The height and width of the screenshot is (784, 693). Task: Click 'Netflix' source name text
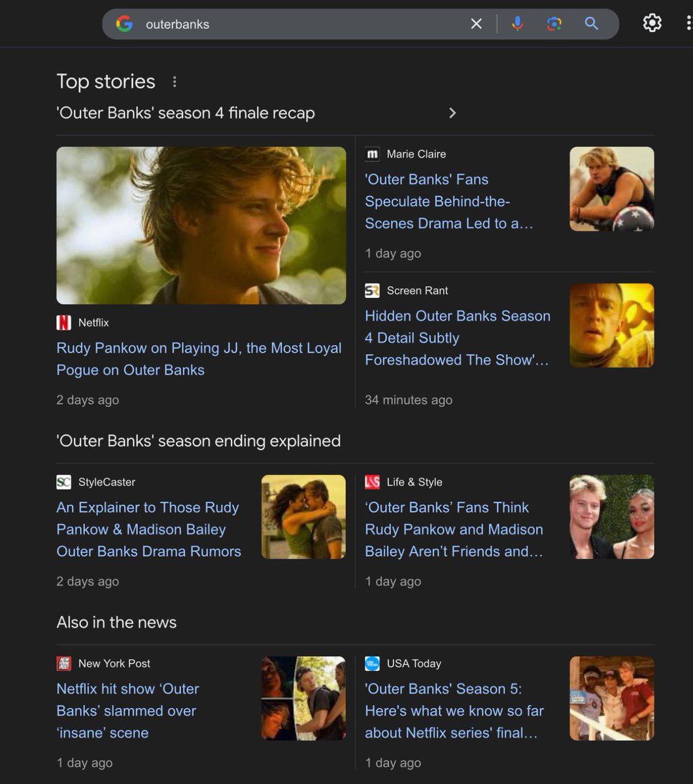[93, 323]
